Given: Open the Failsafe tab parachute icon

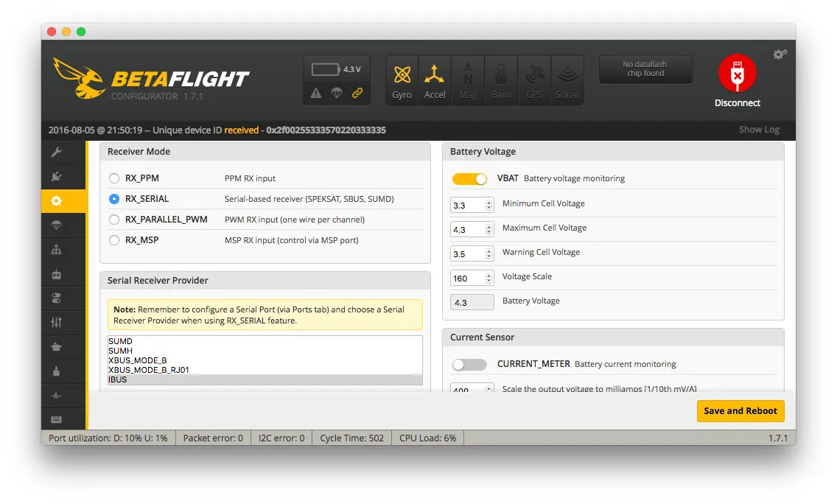Looking at the screenshot, I should coord(57,225).
